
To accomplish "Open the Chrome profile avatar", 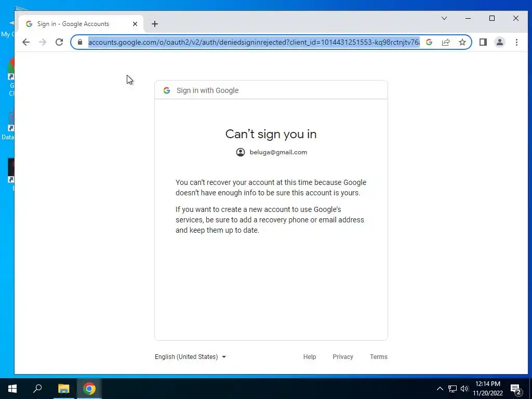I will [499, 42].
